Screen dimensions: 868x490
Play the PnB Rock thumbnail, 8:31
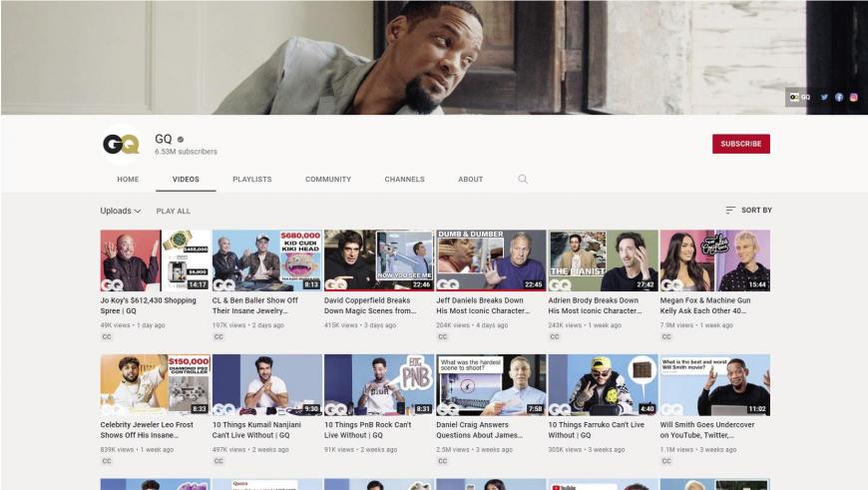click(x=379, y=385)
